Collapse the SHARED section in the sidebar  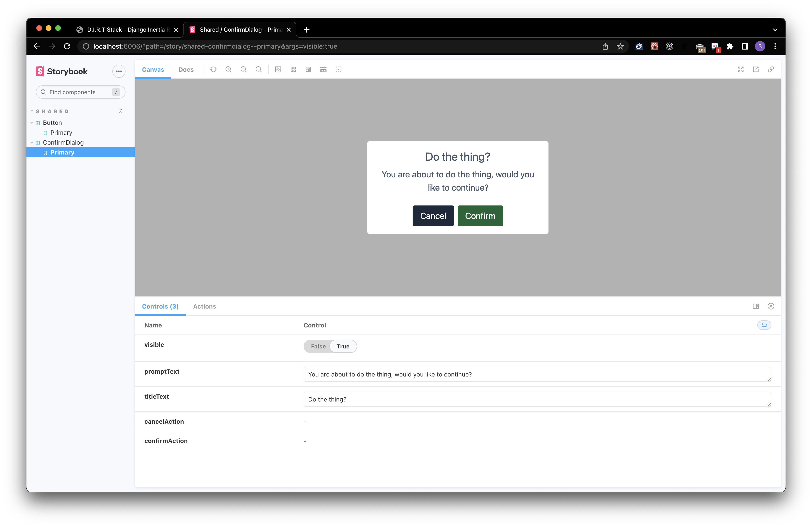[52, 112]
